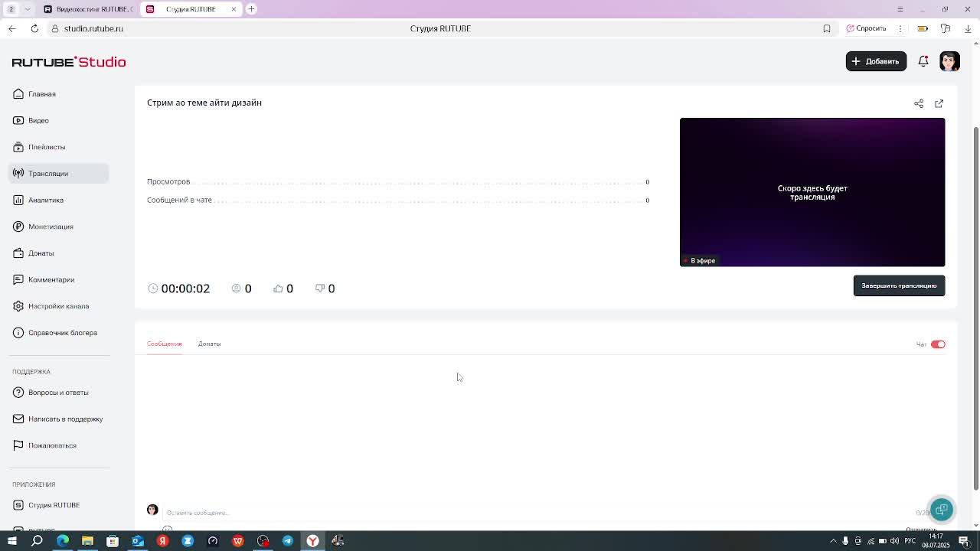The image size is (980, 551).
Task: Open Настройки канала
Action: pos(58,306)
